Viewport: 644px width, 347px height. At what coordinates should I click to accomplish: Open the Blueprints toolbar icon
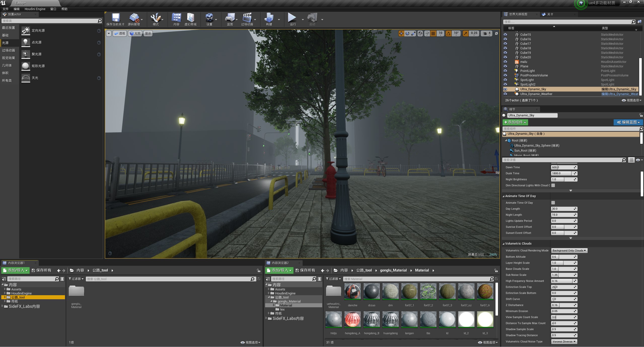pos(230,18)
